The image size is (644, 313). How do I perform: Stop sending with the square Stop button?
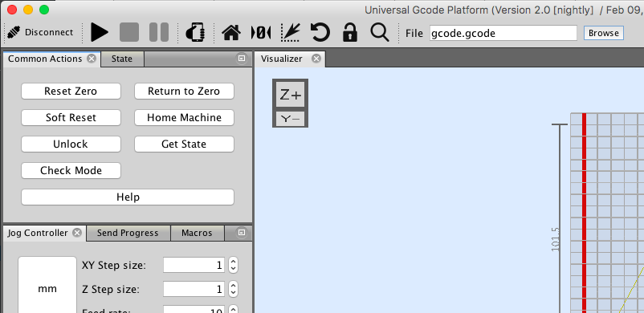point(129,32)
